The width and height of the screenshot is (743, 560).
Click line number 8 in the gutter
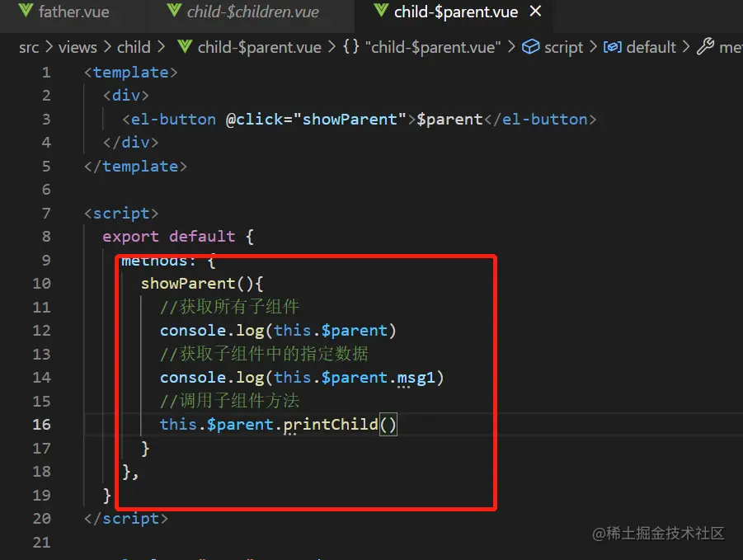click(x=46, y=237)
